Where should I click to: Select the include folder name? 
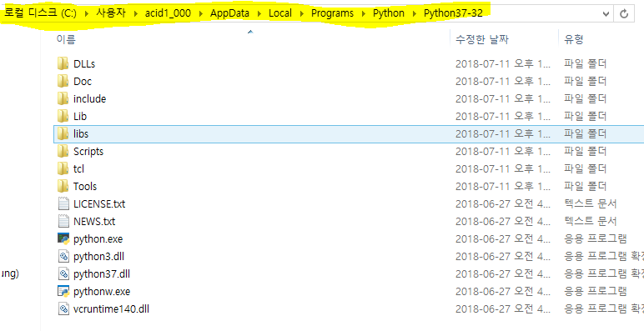[x=89, y=99]
